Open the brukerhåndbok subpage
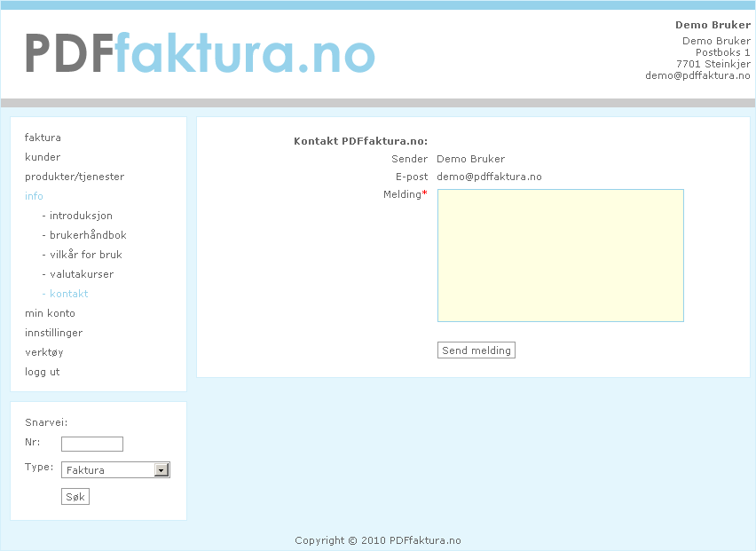Image resolution: width=756 pixels, height=551 pixels. pos(88,235)
